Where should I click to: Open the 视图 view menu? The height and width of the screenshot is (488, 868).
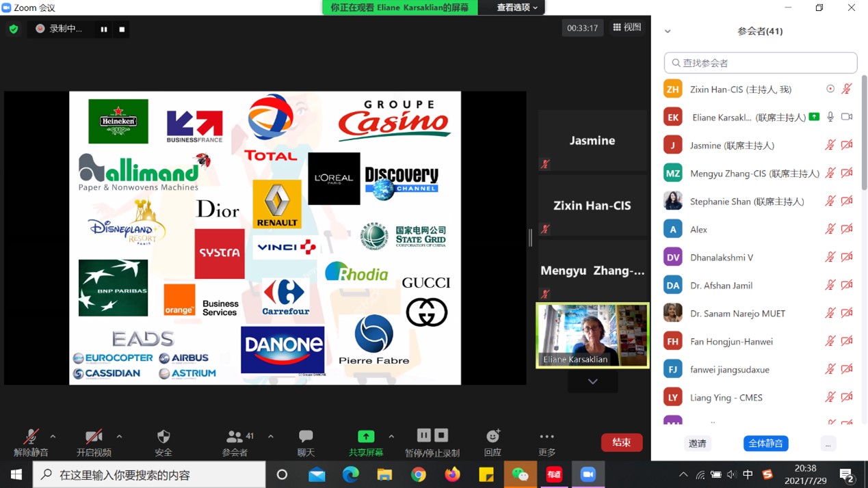click(x=627, y=27)
